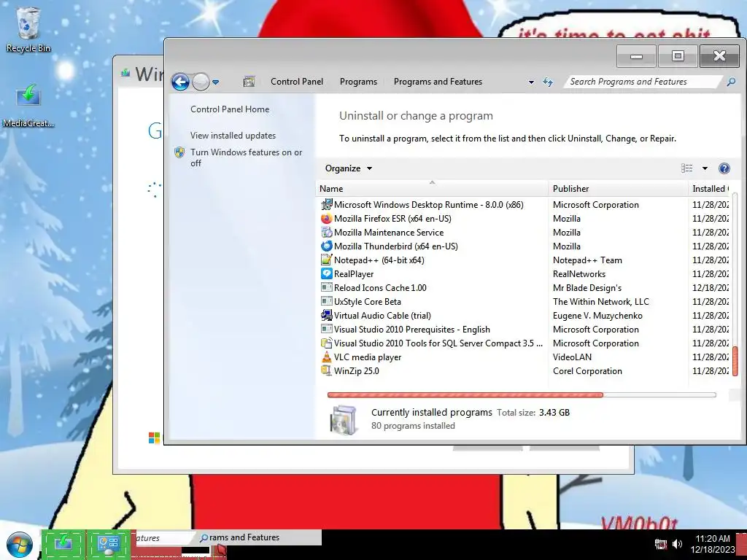Click the Notepad++ Team publisher cell
Image resolution: width=747 pixels, height=560 pixels.
(587, 260)
